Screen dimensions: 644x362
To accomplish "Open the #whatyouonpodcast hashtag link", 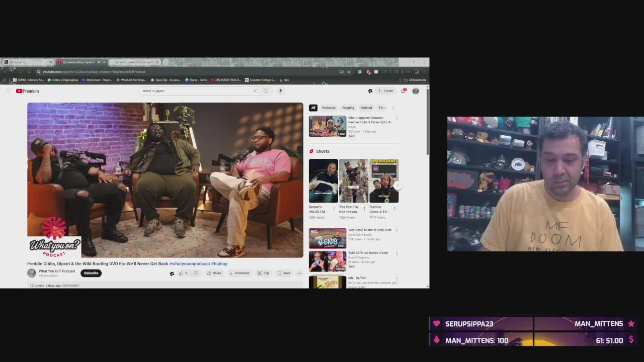I will tap(190, 263).
